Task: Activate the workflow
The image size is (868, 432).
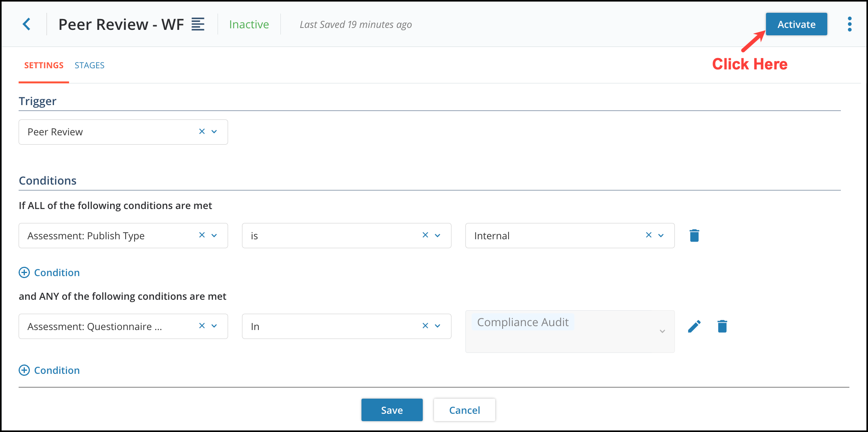Action: pyautogui.click(x=796, y=24)
